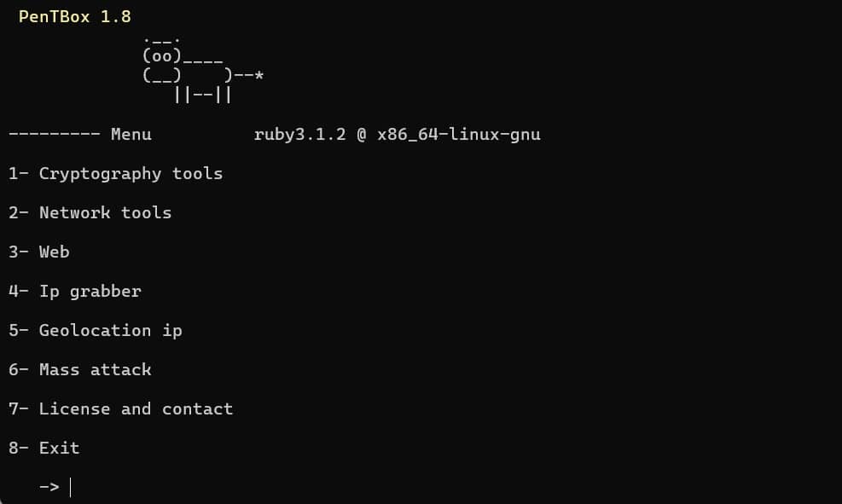Click the x86_64-linux-gnu platform text
The height and width of the screenshot is (504, 842).
pos(459,135)
